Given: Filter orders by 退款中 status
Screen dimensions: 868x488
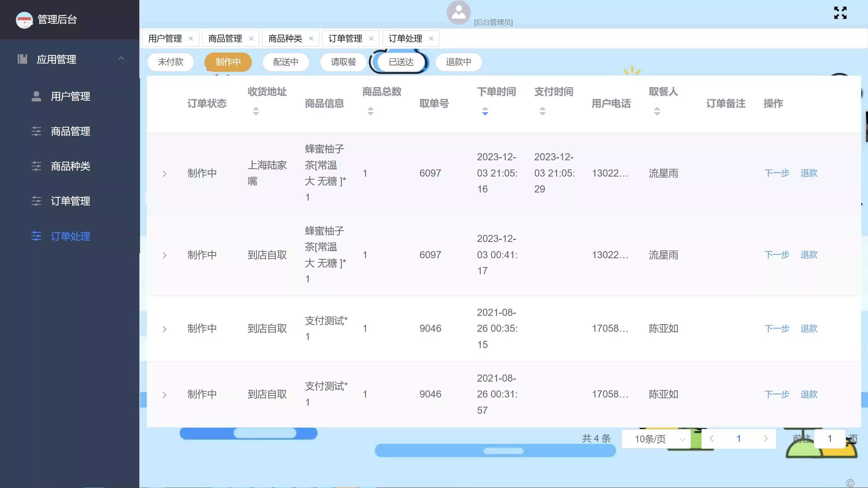Looking at the screenshot, I should [x=458, y=62].
